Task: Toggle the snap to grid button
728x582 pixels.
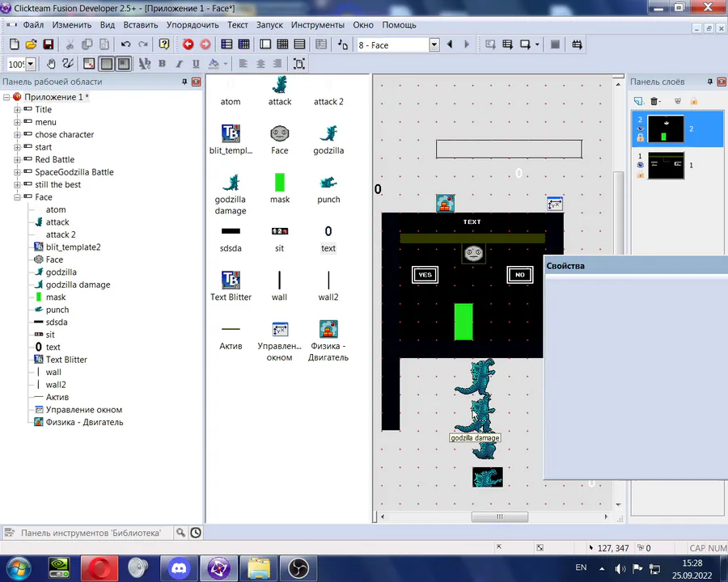Action: (124, 64)
